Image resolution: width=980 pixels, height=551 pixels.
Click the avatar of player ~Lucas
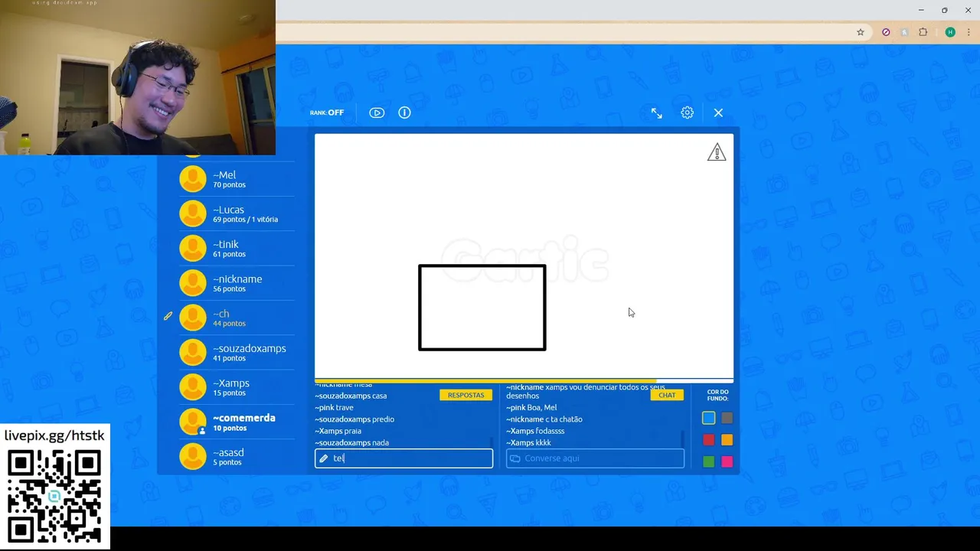[x=193, y=214]
